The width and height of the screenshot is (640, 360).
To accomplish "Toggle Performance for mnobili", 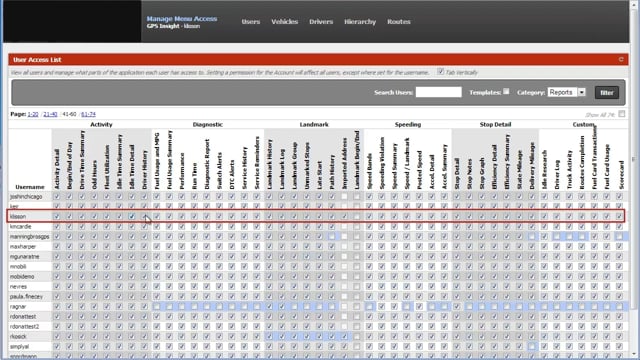I will 182,267.
